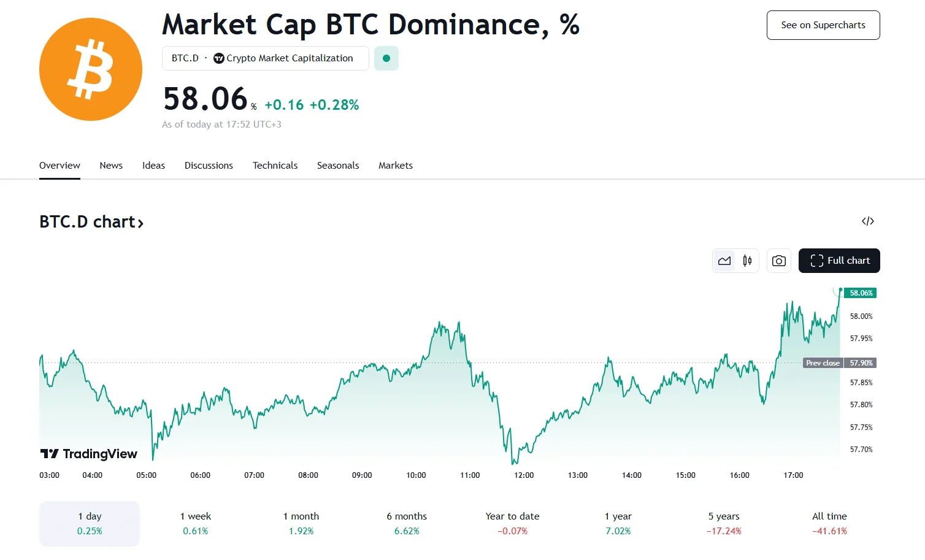Viewport: 925px width, 560px height.
Task: Open the Technicals tab
Action: (275, 166)
